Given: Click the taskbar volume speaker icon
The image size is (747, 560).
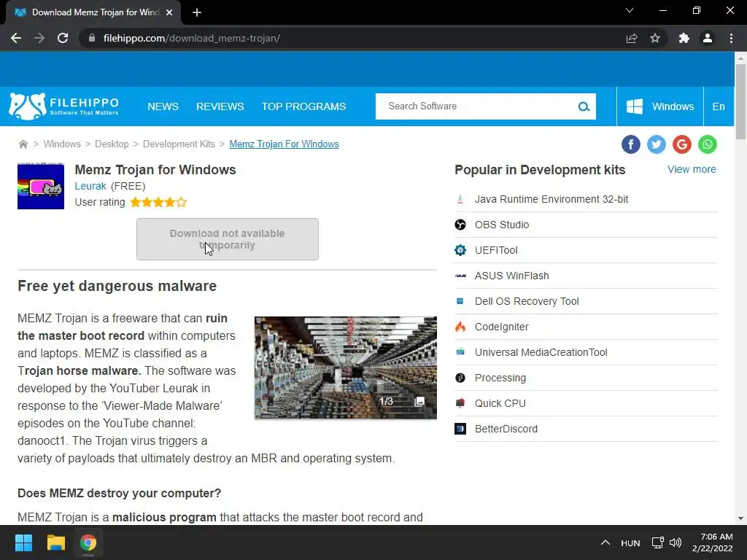Looking at the screenshot, I should pos(676,542).
